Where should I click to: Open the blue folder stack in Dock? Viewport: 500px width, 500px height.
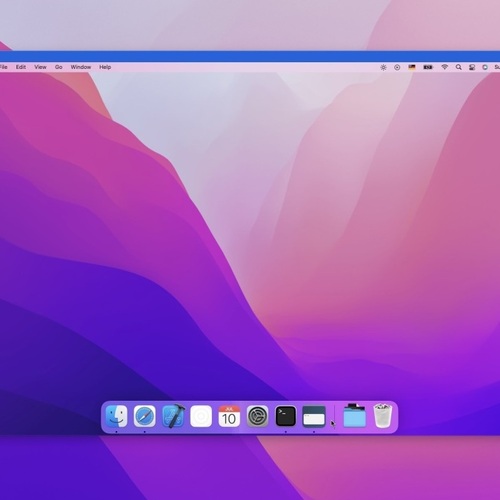[x=354, y=416]
